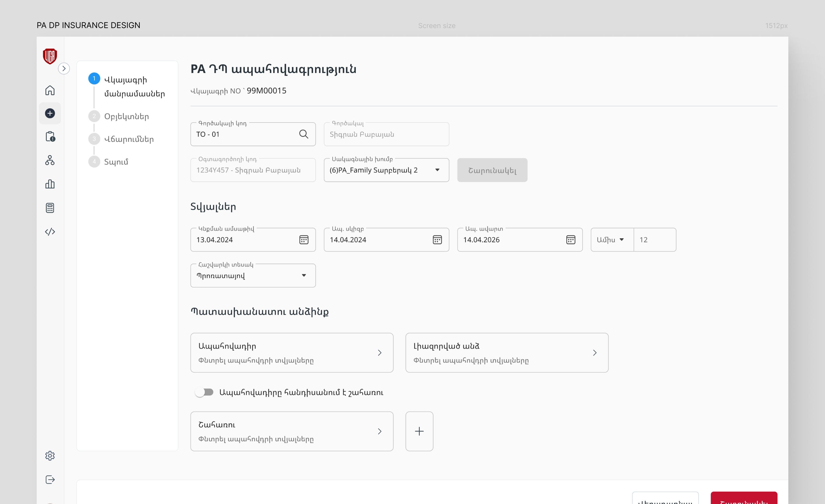Open the Ամիս period unit dropdown
Viewport: 825px width, 504px height.
[611, 240]
